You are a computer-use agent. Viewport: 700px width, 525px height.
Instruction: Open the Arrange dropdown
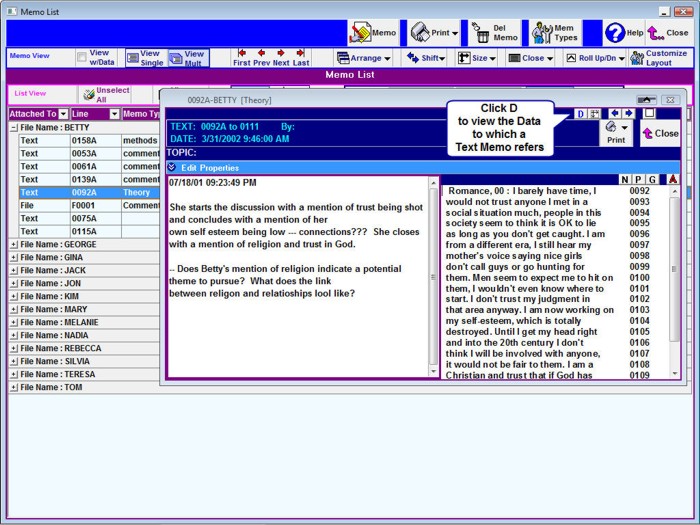click(365, 58)
